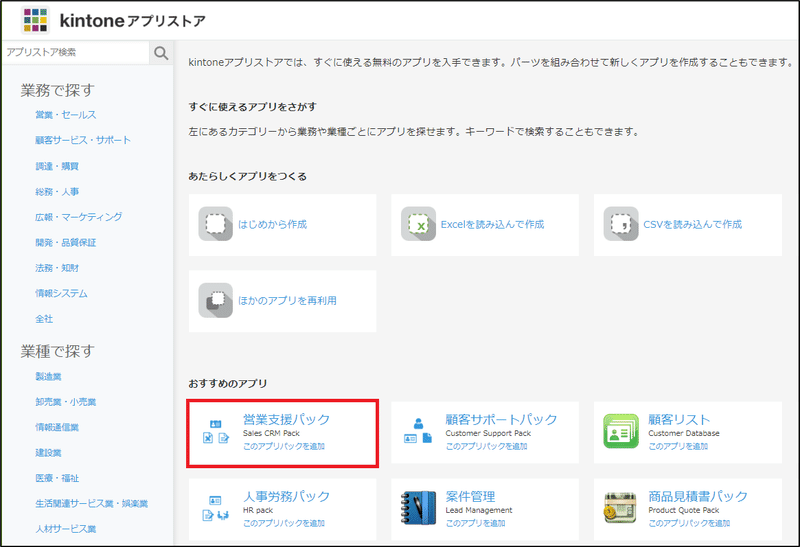Click the magnifier search icon

161,53
